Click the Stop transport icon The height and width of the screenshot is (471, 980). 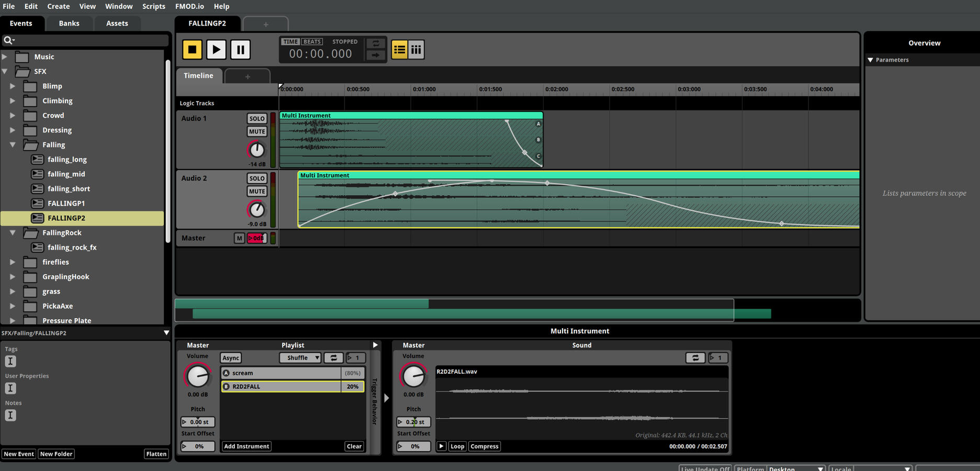point(192,49)
